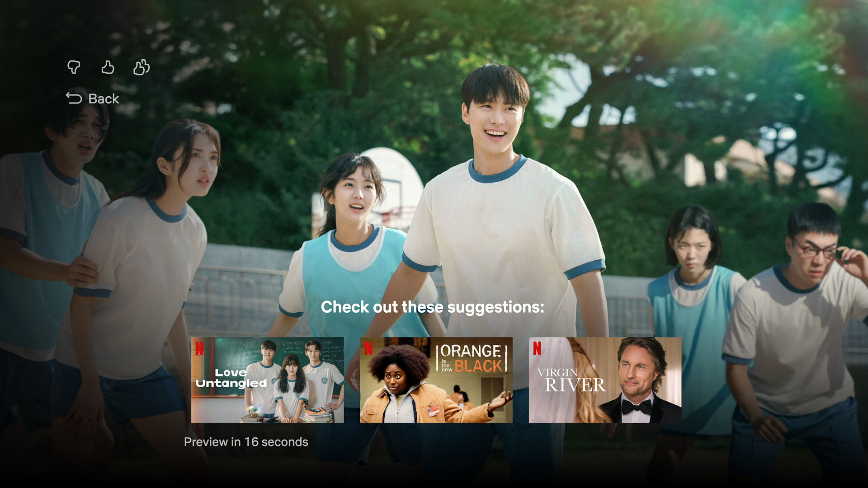
Task: Rate with the single thumbs up icon
Action: point(108,67)
